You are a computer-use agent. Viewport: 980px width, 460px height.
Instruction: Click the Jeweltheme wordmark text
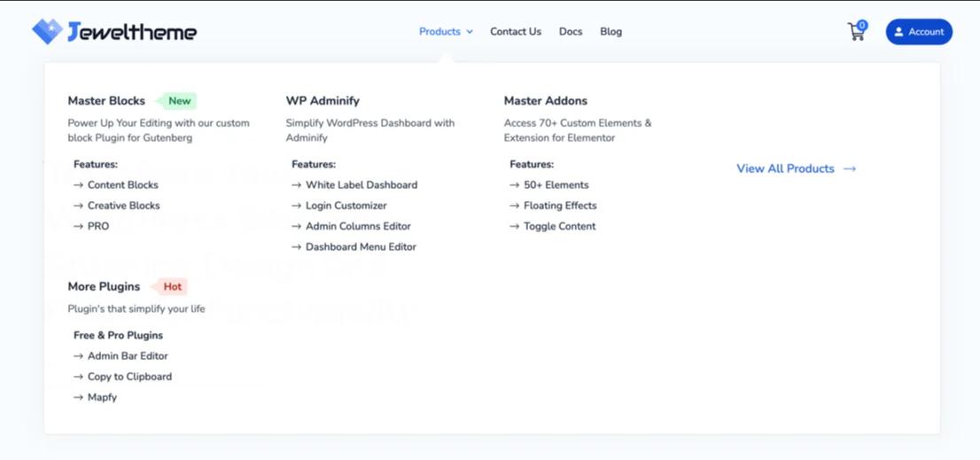(x=132, y=31)
